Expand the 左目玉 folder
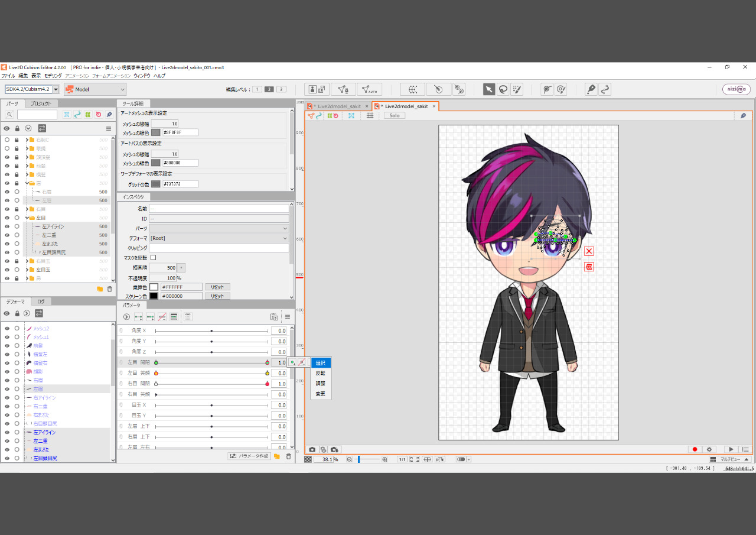 (27, 270)
